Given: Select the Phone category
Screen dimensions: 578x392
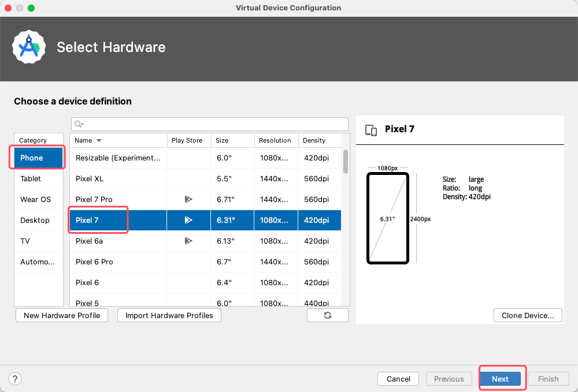Looking at the screenshot, I should tap(38, 158).
